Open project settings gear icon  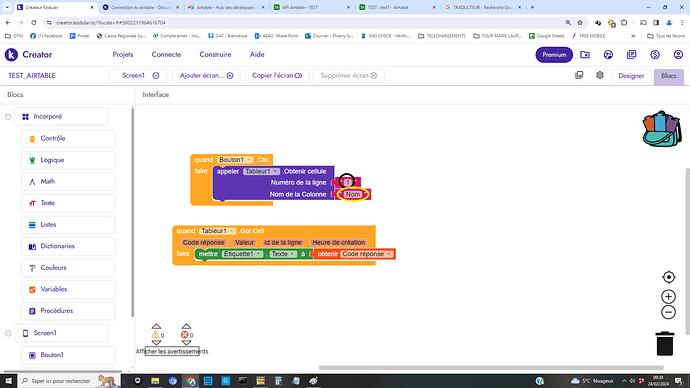[600, 75]
